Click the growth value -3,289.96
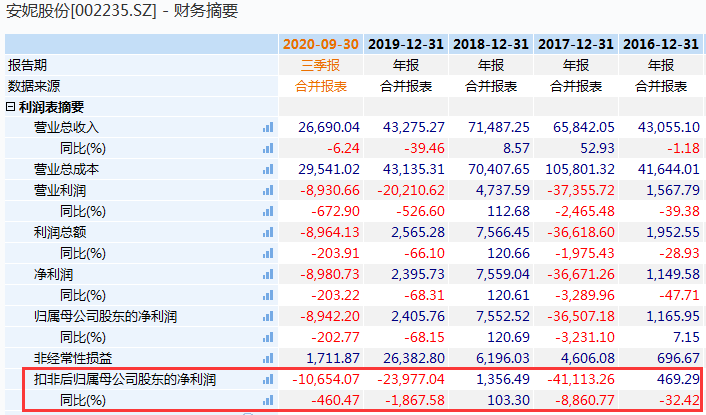Image resolution: width=706 pixels, height=415 pixels. click(585, 296)
